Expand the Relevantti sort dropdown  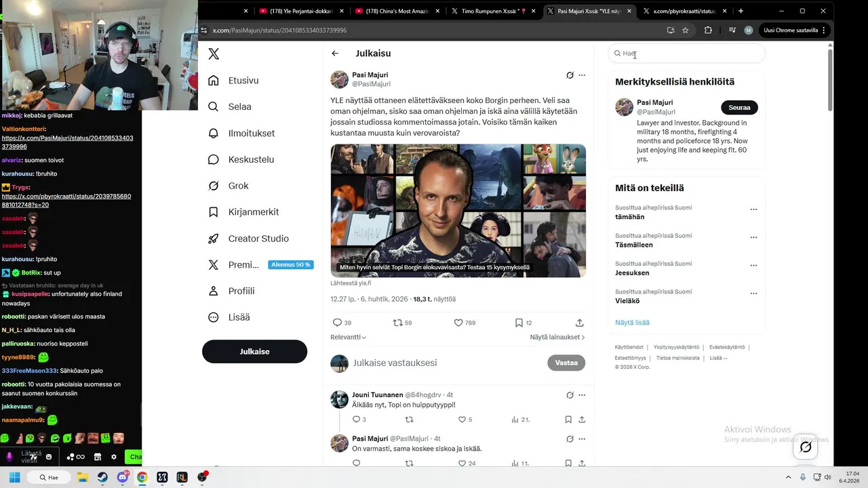coord(348,337)
